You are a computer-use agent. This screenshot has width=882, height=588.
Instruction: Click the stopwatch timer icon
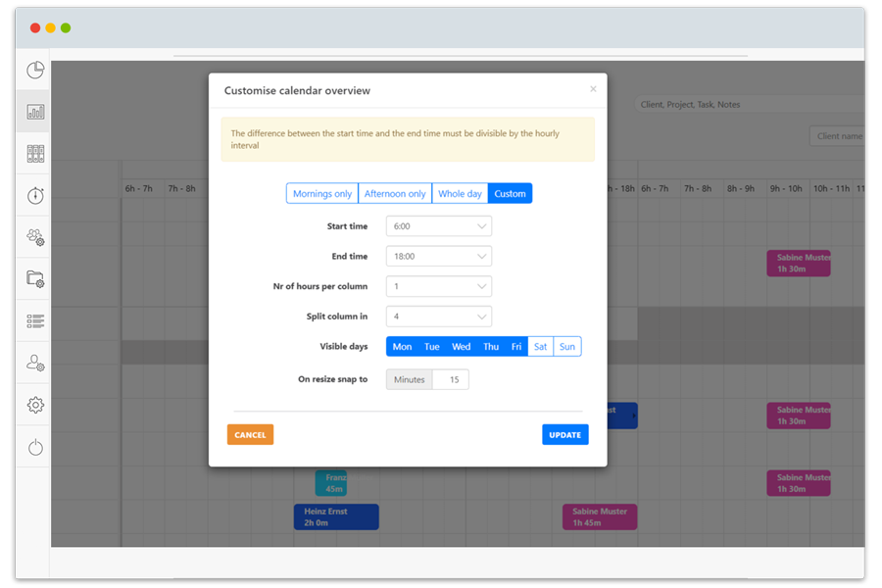[x=34, y=195]
